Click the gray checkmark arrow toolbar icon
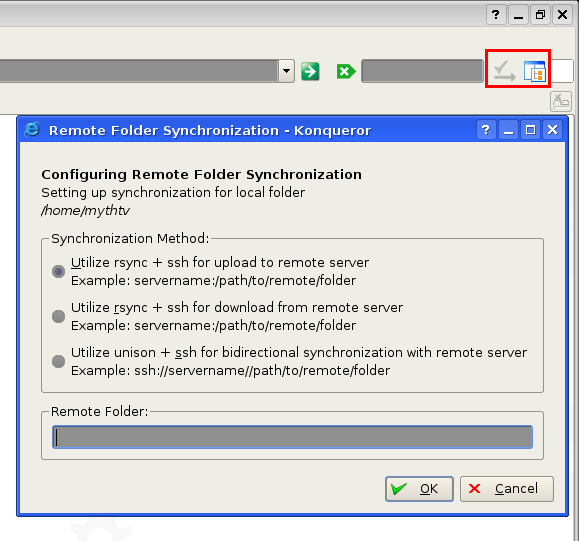Image resolution: width=579 pixels, height=541 pixels. pyautogui.click(x=504, y=71)
